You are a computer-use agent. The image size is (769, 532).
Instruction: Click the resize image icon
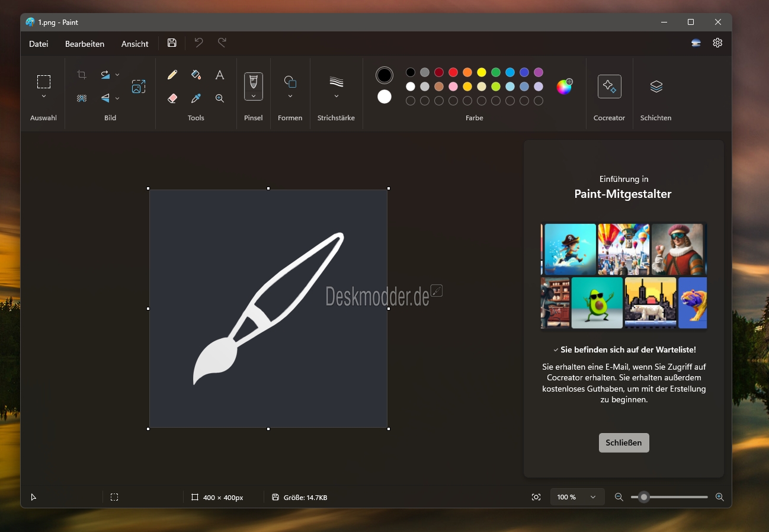click(139, 86)
